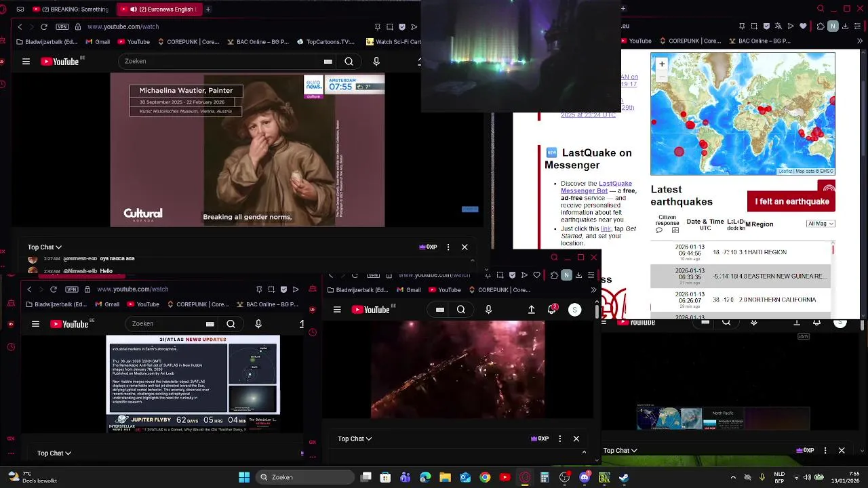Image resolution: width=868 pixels, height=488 pixels.
Task: Select NORTHERN CALIFORNIA earthquake row
Action: tap(741, 300)
